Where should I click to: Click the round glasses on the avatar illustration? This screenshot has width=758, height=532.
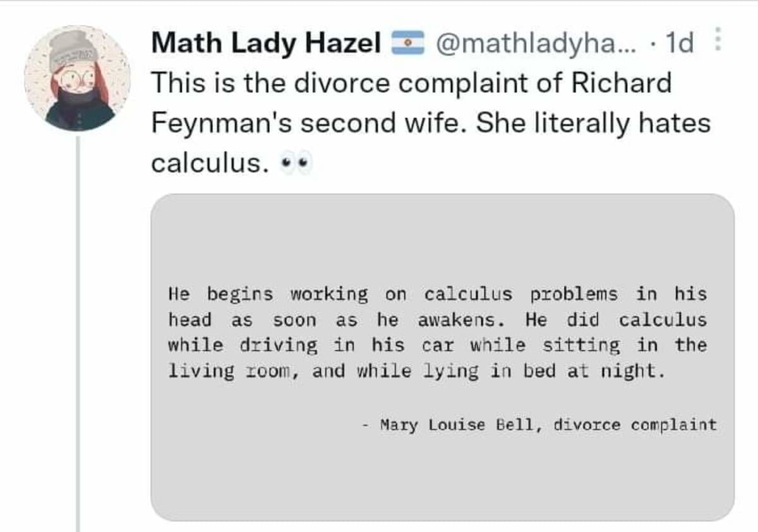(80, 78)
